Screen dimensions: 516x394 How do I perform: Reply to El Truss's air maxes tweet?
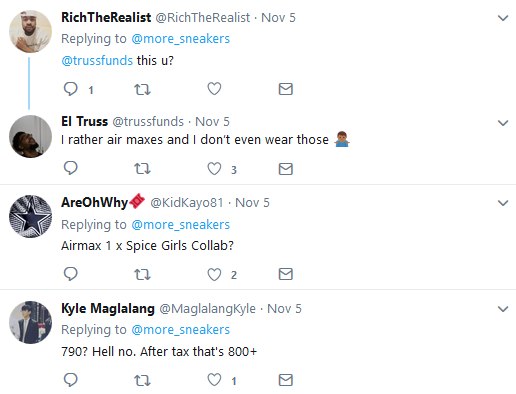tap(71, 168)
